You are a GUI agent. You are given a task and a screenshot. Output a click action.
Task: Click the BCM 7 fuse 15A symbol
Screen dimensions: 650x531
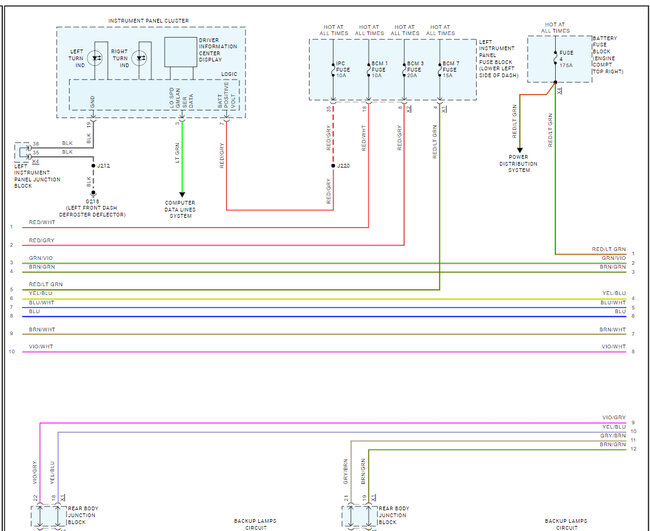tap(440, 70)
